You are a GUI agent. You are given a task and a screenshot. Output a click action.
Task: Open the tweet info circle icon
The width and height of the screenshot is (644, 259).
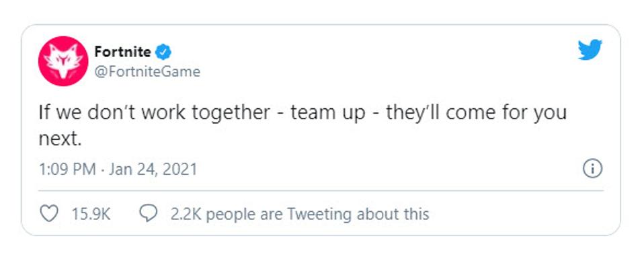pos(593,169)
